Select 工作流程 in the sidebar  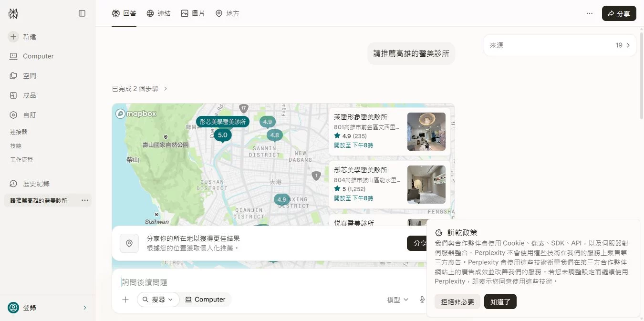coord(21,160)
